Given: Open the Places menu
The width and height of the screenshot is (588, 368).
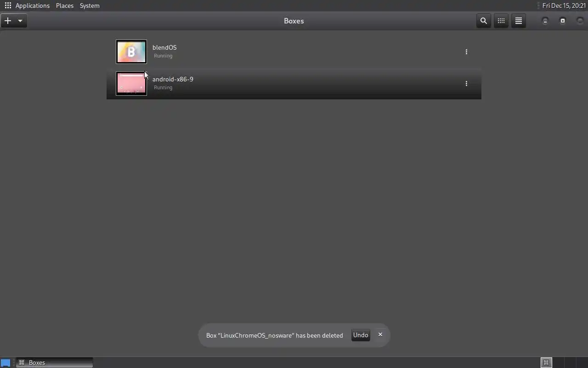Looking at the screenshot, I should tap(65, 6).
